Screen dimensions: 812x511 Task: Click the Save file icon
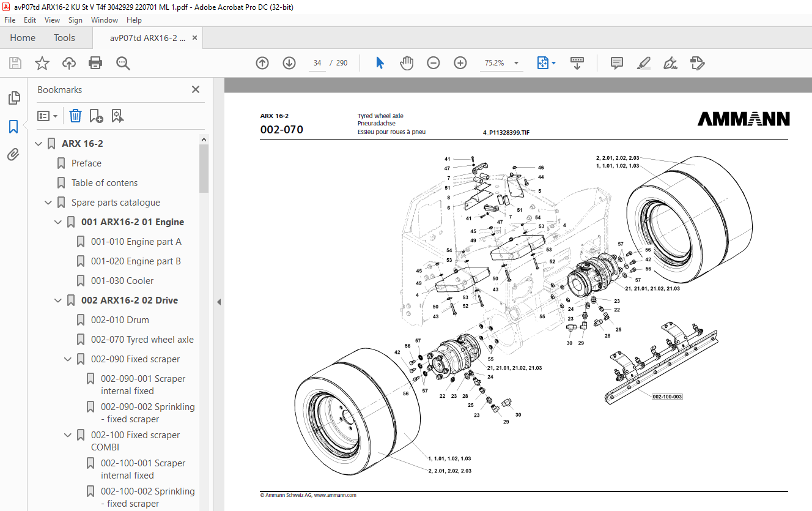(x=15, y=63)
